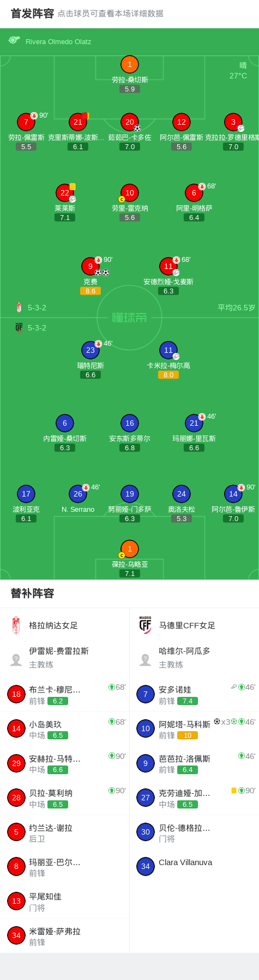This screenshot has width=259, height=980.
Task: Click Madrid CFF crest beside formation
Action: pos(19,328)
